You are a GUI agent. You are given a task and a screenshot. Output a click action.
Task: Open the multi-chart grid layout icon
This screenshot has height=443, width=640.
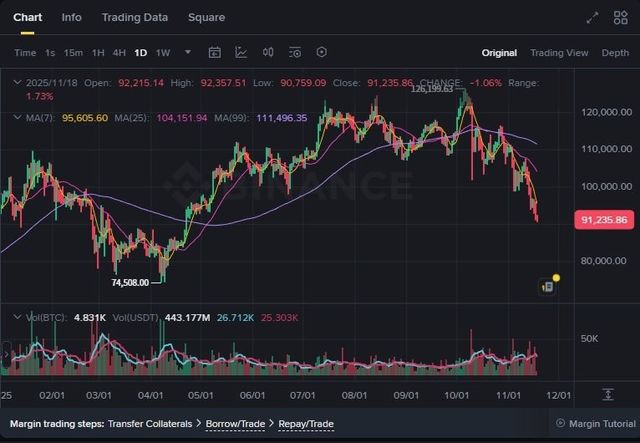click(620, 17)
